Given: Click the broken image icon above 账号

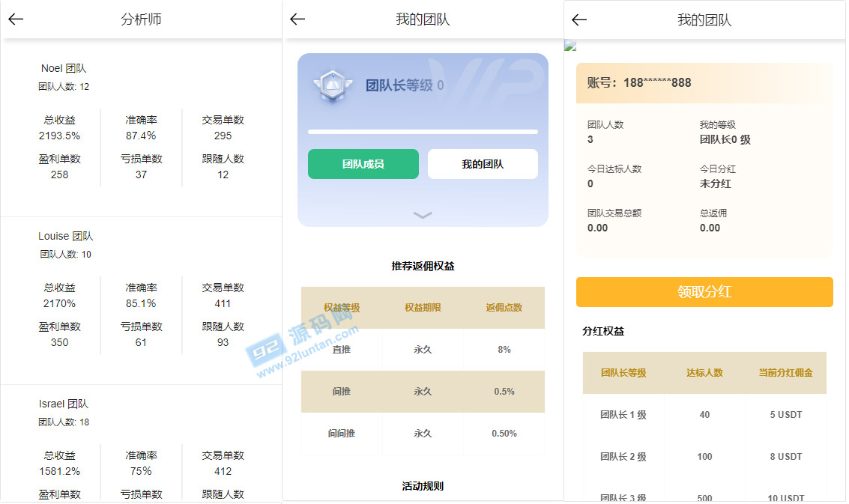Looking at the screenshot, I should coord(570,46).
